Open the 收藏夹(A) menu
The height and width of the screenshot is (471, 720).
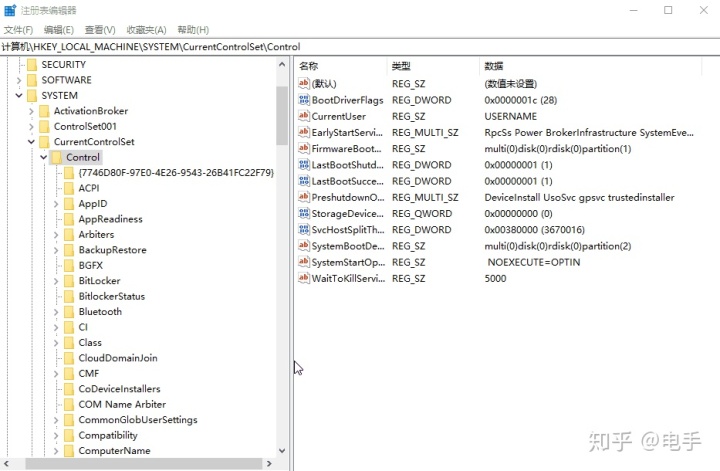click(x=146, y=30)
